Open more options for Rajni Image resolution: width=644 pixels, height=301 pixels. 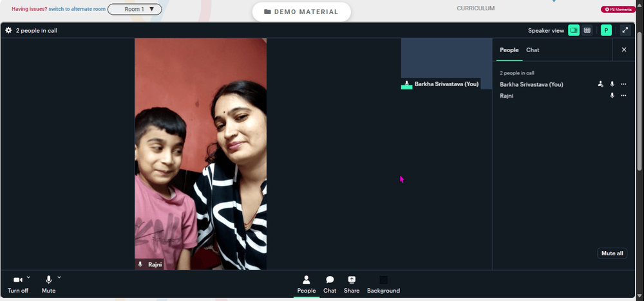pyautogui.click(x=623, y=96)
